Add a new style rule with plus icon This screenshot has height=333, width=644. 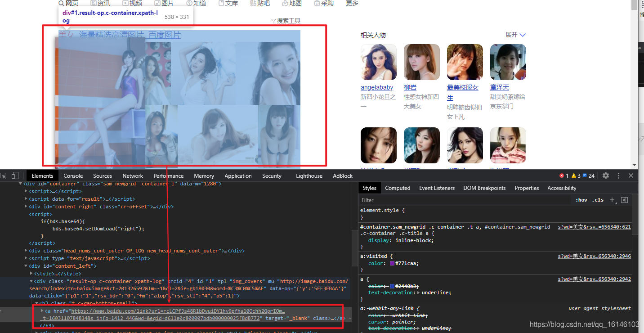click(612, 200)
